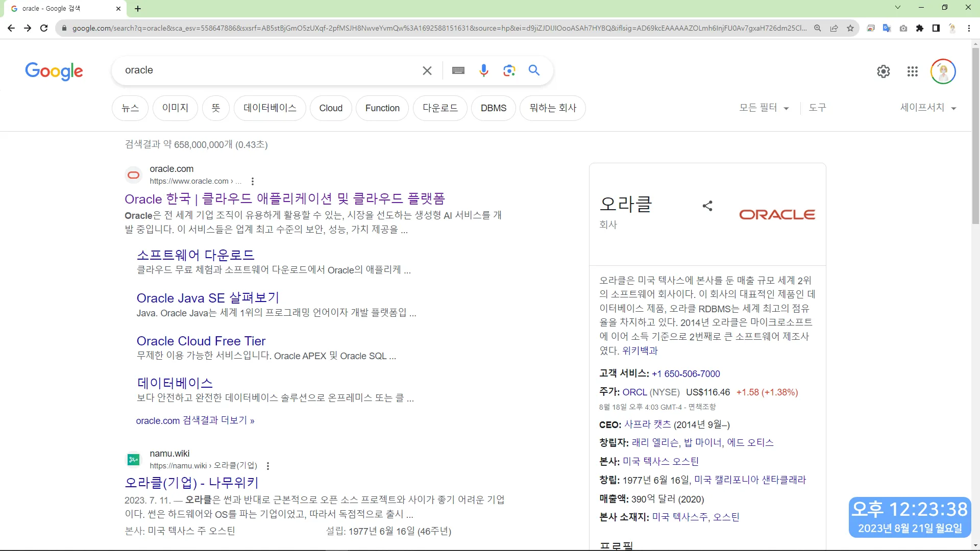
Task: Open Chrome extensions puzzle icon
Action: pyautogui.click(x=920, y=28)
